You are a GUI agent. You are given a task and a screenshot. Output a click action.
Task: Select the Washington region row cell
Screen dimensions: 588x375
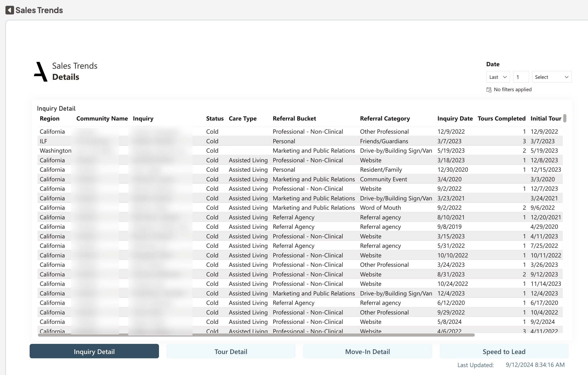coord(55,151)
